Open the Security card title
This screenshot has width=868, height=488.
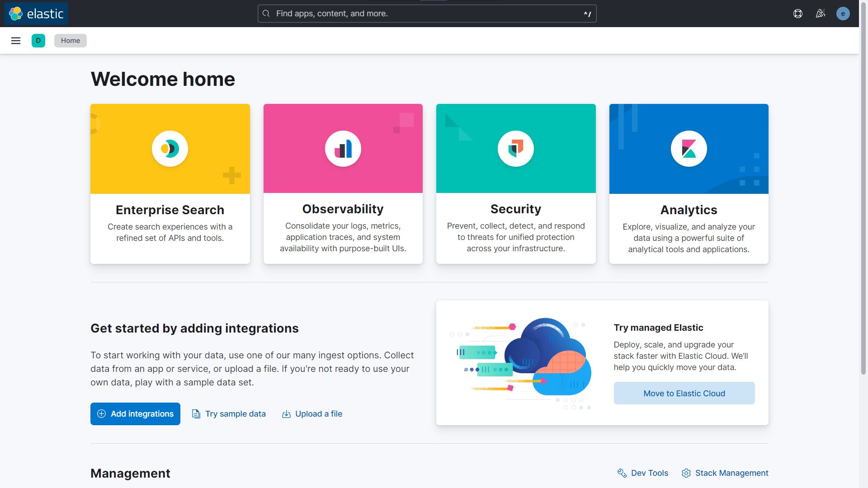pos(516,209)
